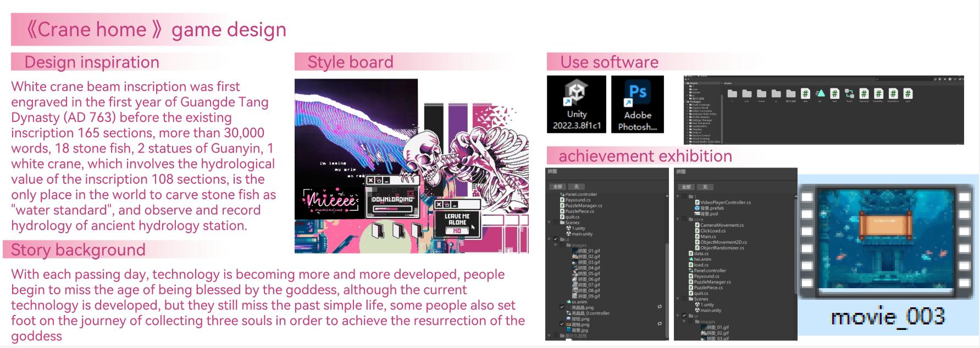Select the 'PuzzlePiece' script icon in Assets grid
Viewport: 980px width, 348px height.
point(893,93)
